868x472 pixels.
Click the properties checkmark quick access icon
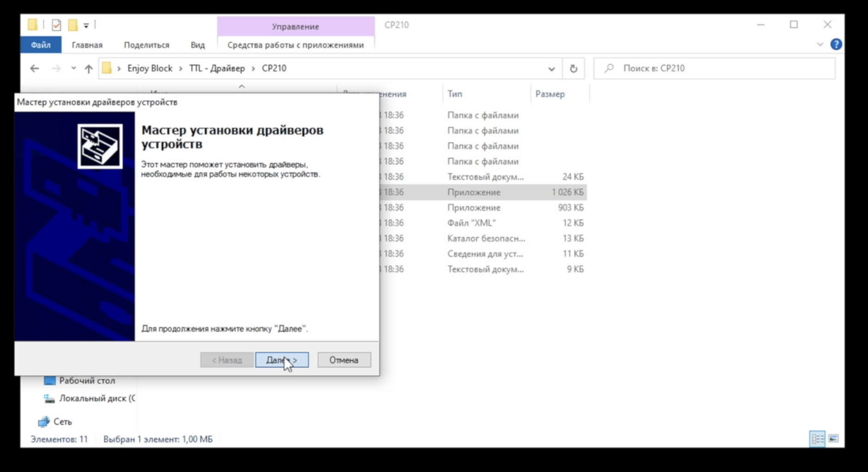click(x=56, y=25)
